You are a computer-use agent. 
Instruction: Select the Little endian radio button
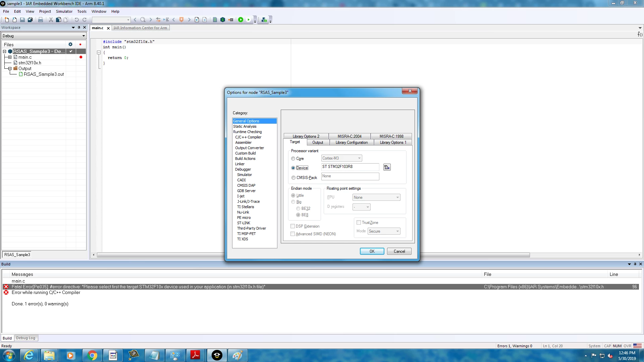[x=293, y=195]
